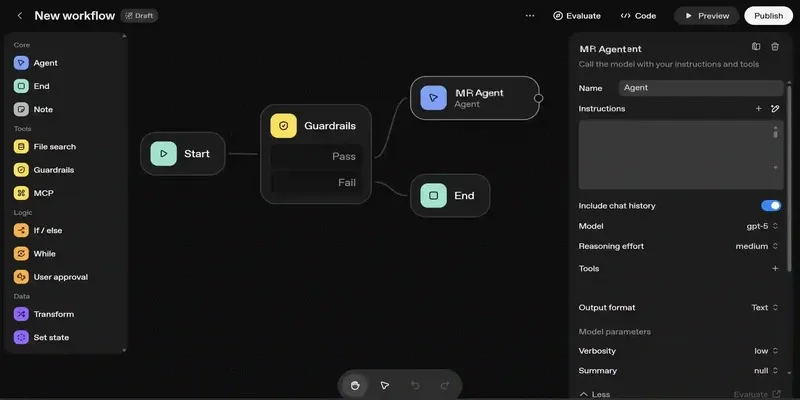
Task: Click the agent settings panel scrollbar
Action: click(790, 179)
